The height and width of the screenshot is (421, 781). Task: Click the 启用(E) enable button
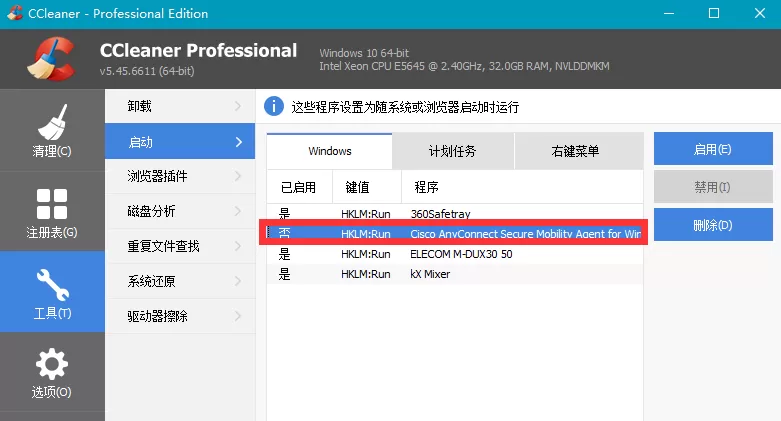tap(713, 149)
